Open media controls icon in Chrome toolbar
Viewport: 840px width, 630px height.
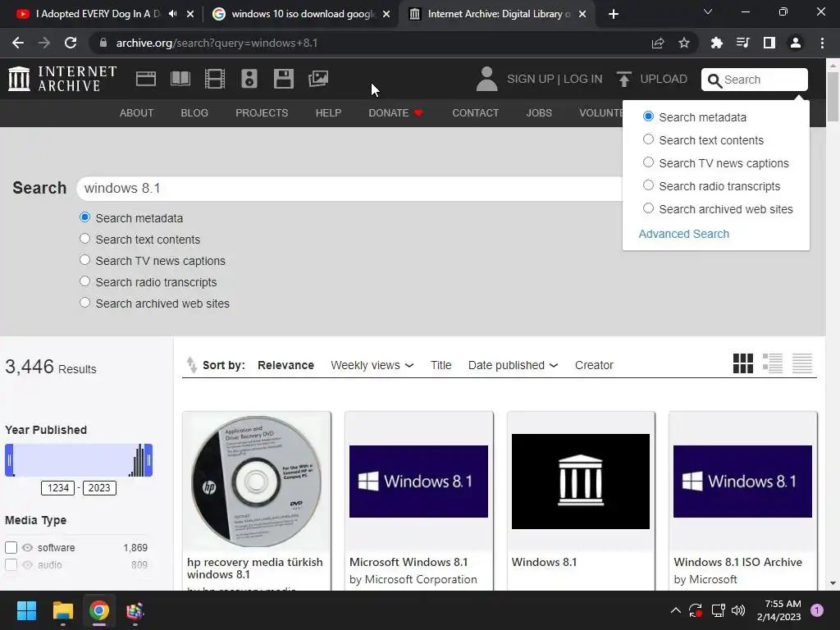pos(742,43)
